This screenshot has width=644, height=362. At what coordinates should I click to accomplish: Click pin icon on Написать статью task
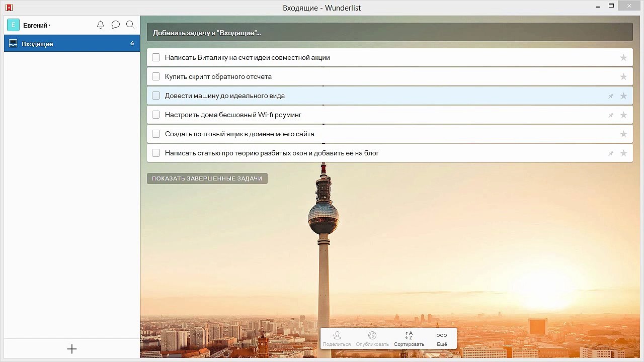point(611,153)
